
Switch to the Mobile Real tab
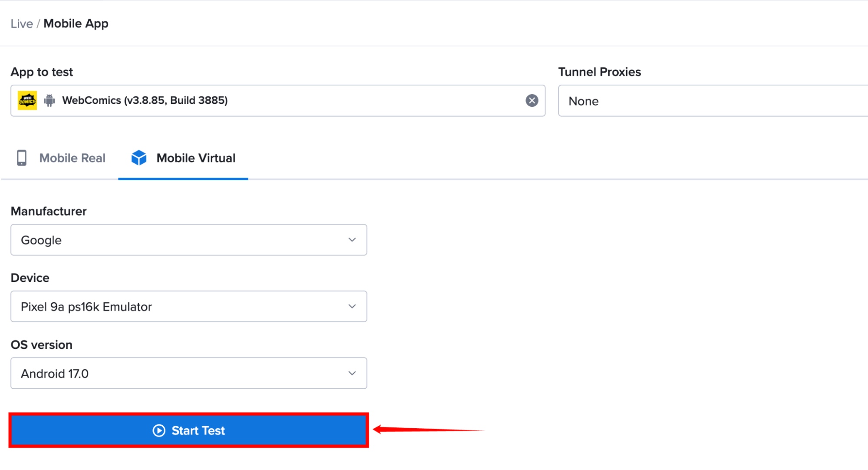[60, 158]
